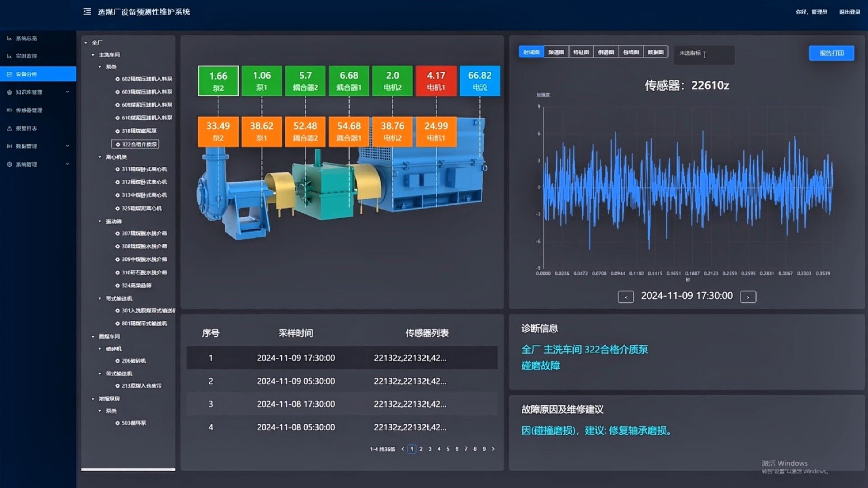Click the next timestamp arrow under the chart
Image resolution: width=868 pixels, height=488 pixels.
[748, 297]
